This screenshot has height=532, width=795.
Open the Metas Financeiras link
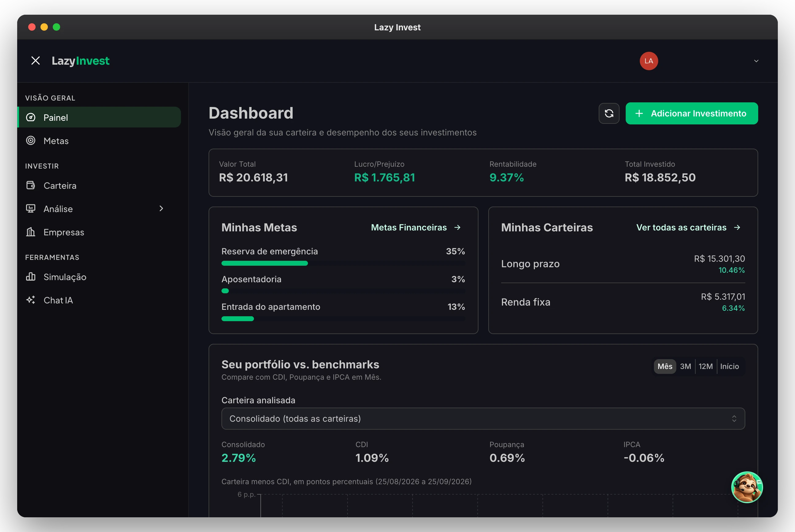(x=409, y=227)
